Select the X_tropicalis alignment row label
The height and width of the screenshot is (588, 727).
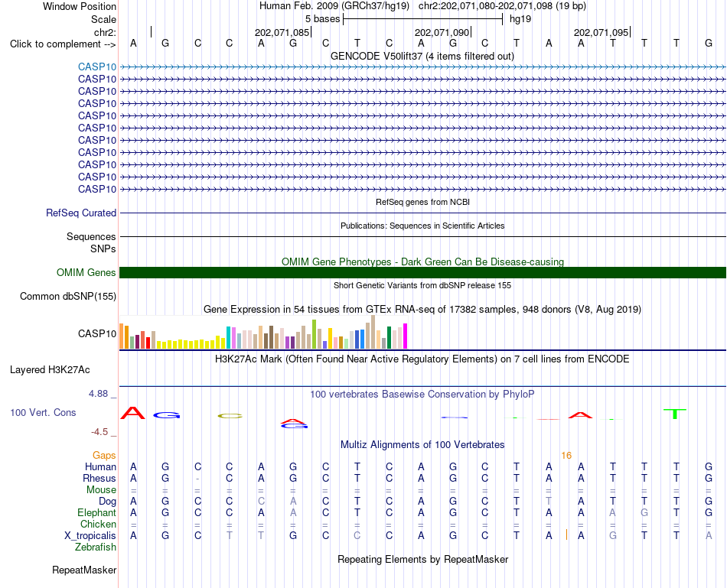click(90, 536)
